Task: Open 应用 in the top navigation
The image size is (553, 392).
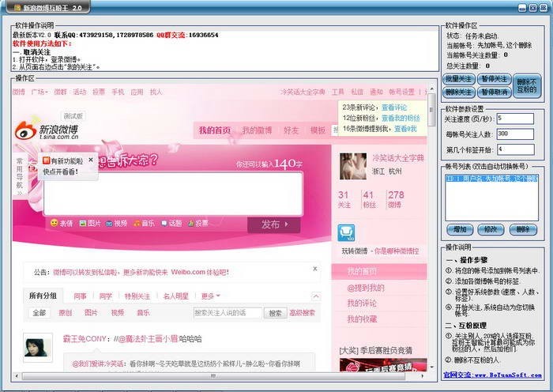Action: (137, 92)
